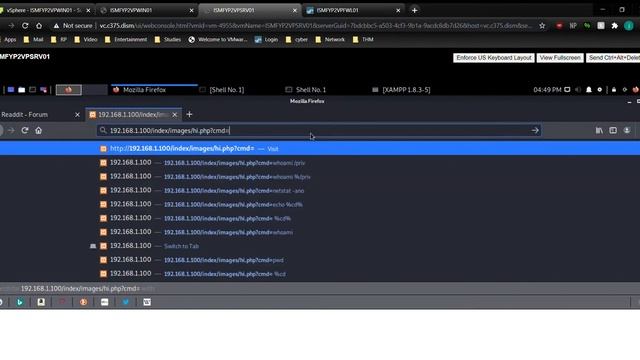This screenshot has width=640, height=360.
Task: Close the Readdit - Forum Firefox tab
Action: [77, 115]
